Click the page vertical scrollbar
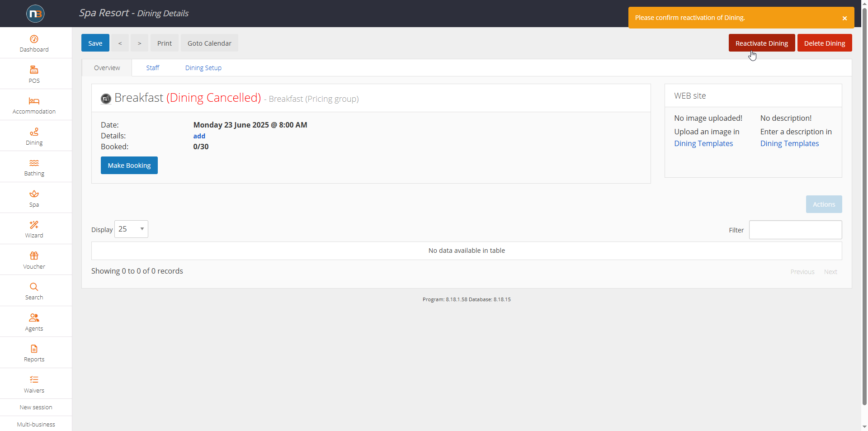 tap(864, 206)
